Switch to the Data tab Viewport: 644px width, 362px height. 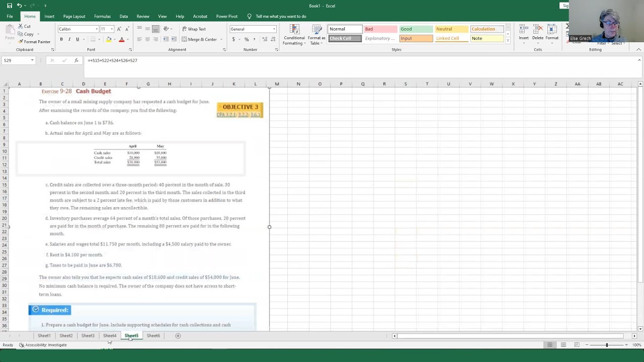tap(123, 16)
